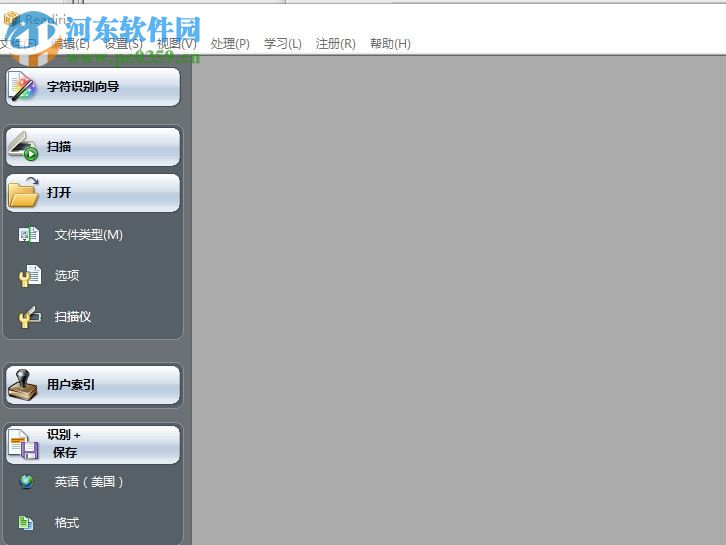Open the 设置(S) menu
Viewport: 726px width, 545px height.
(123, 44)
